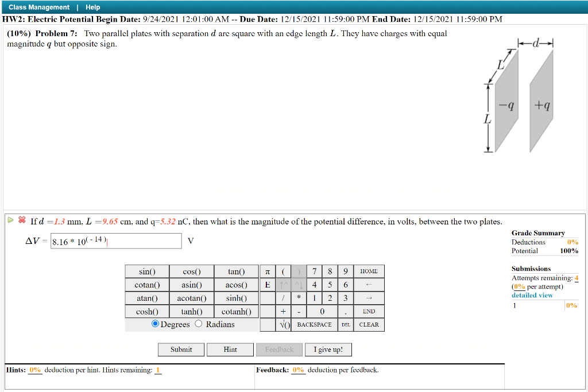This screenshot has height=392, width=588.
Task: Insert the atan() function
Action: (147, 298)
